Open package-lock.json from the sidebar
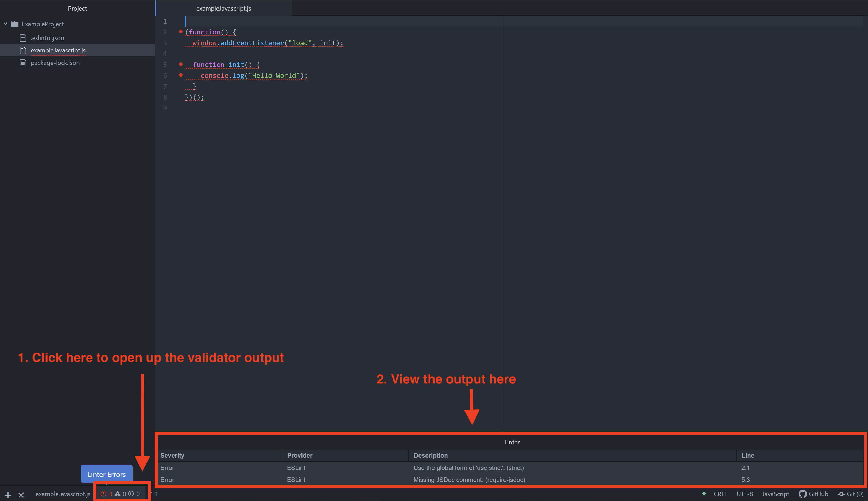The width and height of the screenshot is (868, 501). 55,63
